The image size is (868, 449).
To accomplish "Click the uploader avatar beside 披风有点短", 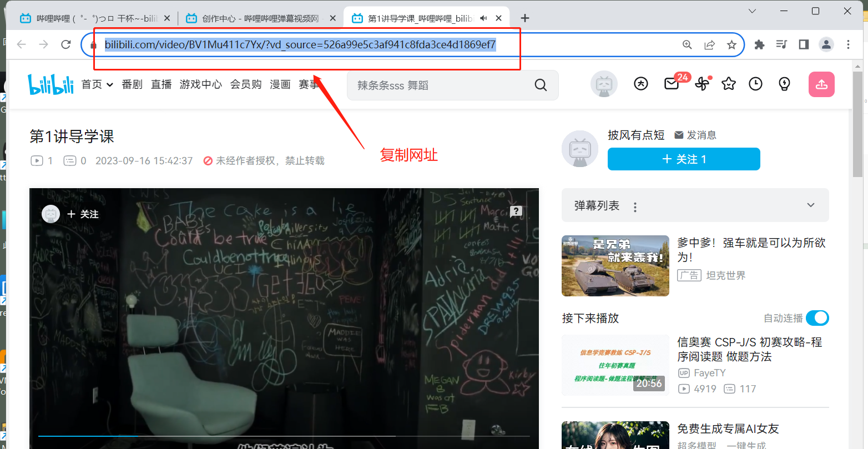I will (580, 150).
